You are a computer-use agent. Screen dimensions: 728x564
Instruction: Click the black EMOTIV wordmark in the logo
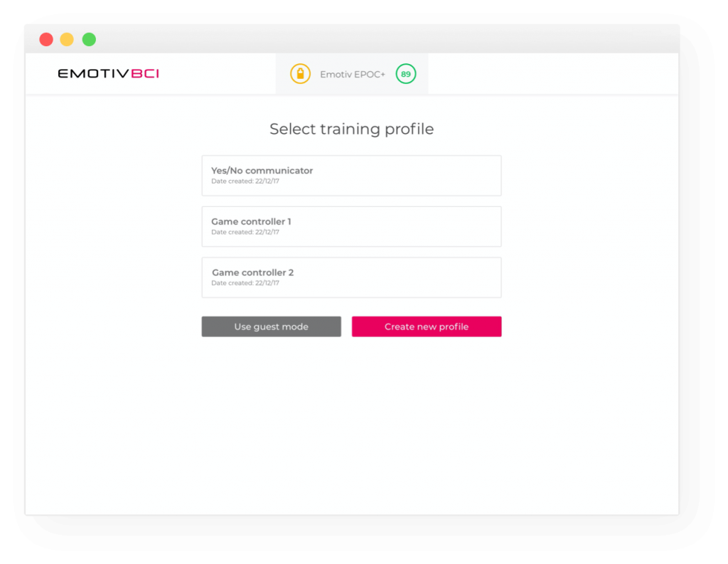(x=93, y=73)
